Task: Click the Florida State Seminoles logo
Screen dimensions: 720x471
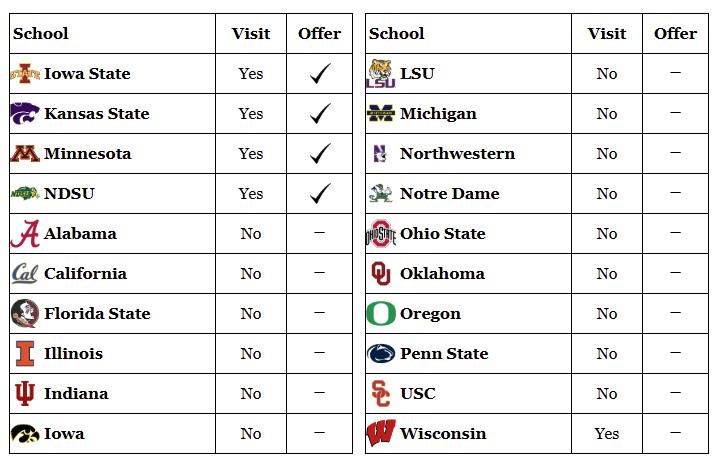Action: [x=25, y=314]
